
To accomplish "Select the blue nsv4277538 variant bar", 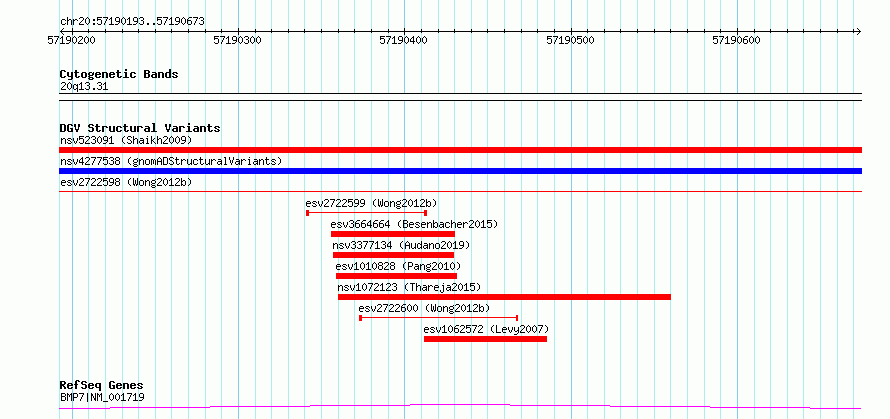I will tap(460, 171).
